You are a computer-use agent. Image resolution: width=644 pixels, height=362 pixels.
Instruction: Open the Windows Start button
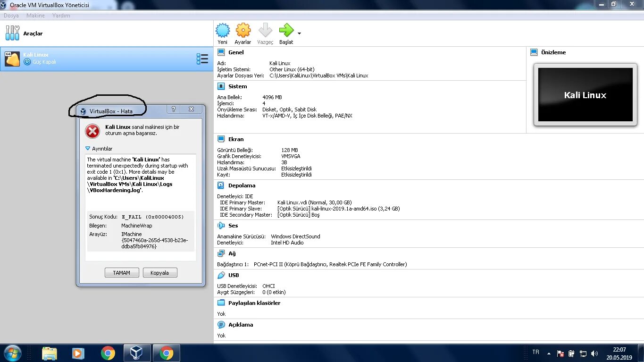[x=12, y=353]
